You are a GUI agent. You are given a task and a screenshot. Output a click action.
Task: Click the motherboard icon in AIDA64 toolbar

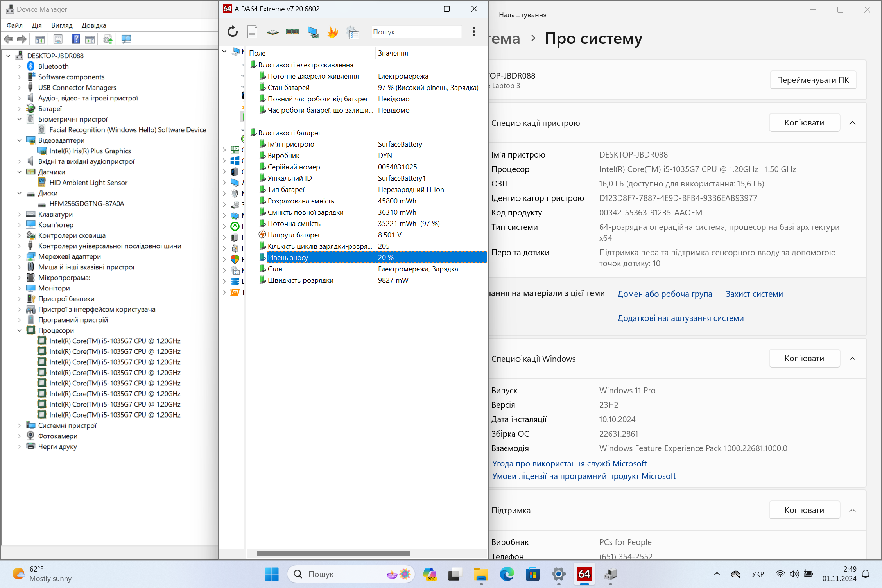272,32
